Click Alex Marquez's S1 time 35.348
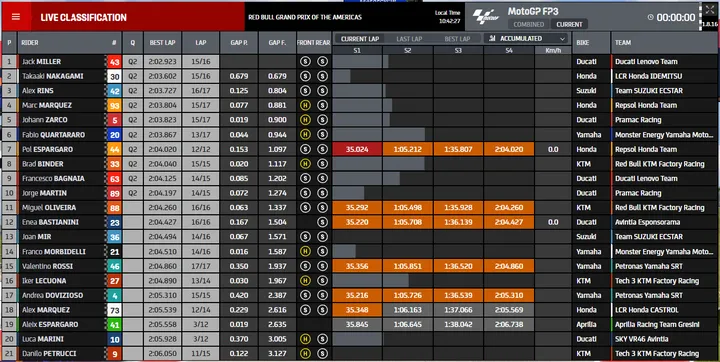Viewport: 720px width, 362px height. pyautogui.click(x=357, y=310)
